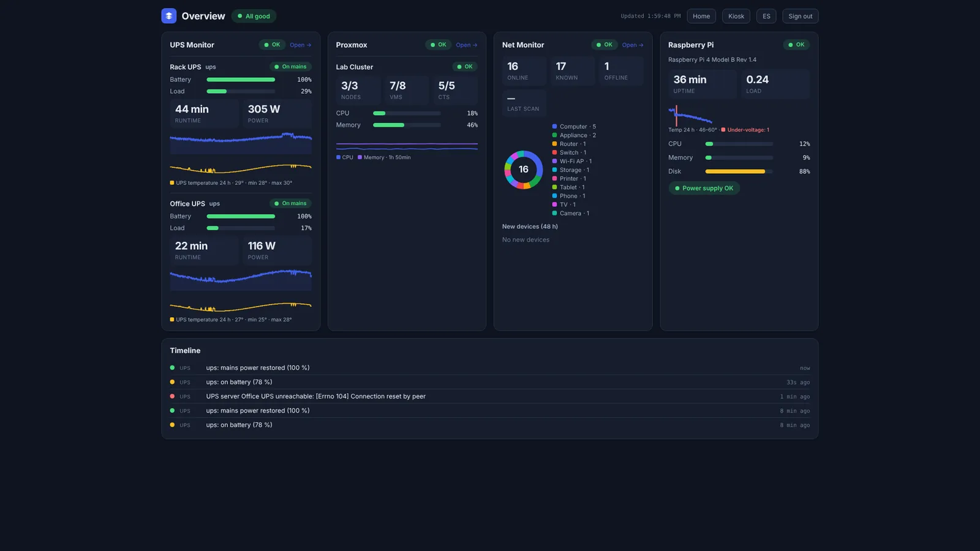Click the Memory legend swatch in Proxmox chart

coord(360,157)
